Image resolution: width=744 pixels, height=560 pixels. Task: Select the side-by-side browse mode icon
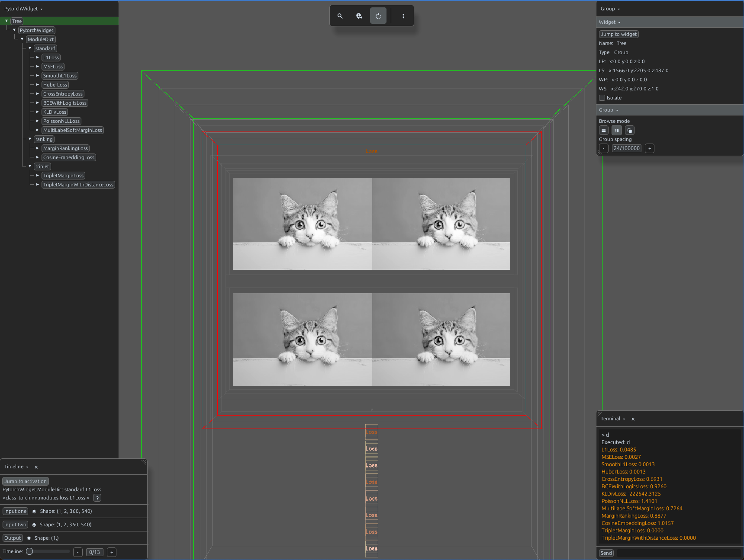pyautogui.click(x=617, y=130)
